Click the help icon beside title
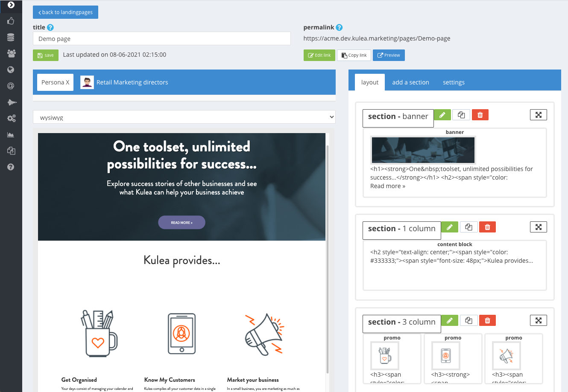 (50, 27)
